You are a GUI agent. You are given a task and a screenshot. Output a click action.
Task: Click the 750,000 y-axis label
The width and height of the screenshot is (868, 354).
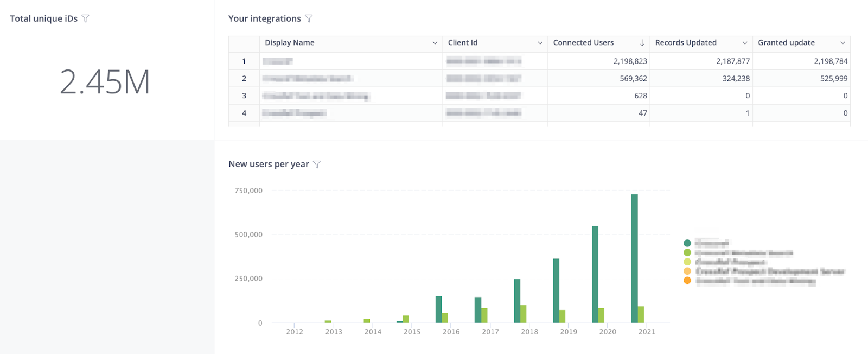[248, 191]
